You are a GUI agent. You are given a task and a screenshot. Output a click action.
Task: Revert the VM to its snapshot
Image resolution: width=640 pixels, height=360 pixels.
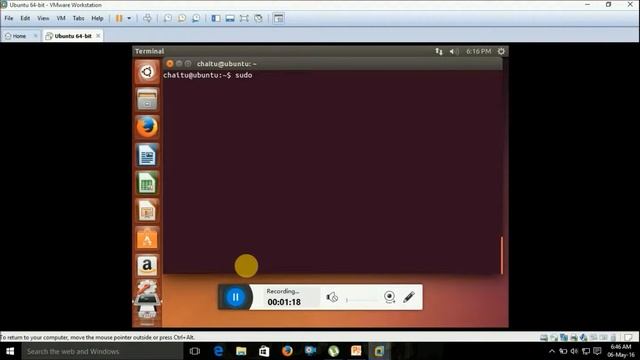(182, 18)
